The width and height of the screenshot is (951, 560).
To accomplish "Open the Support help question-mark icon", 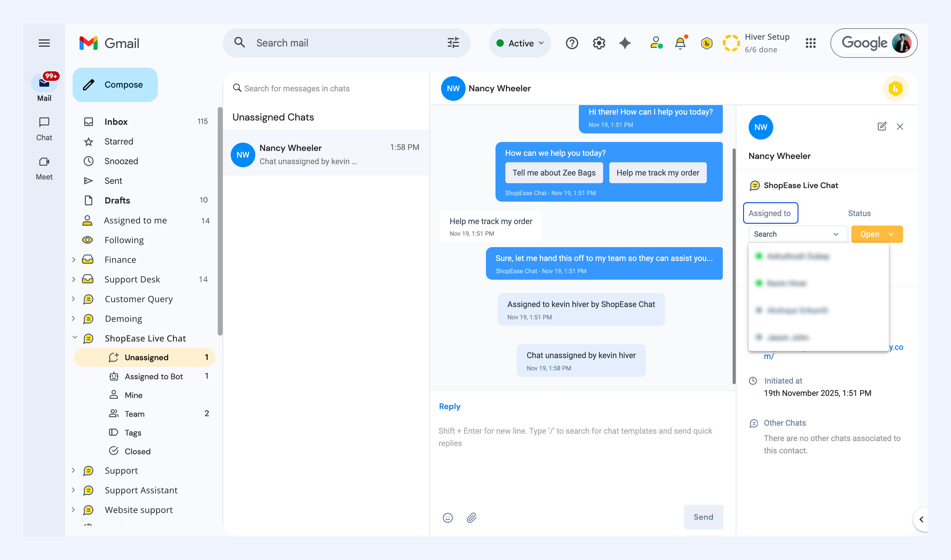I will (571, 43).
